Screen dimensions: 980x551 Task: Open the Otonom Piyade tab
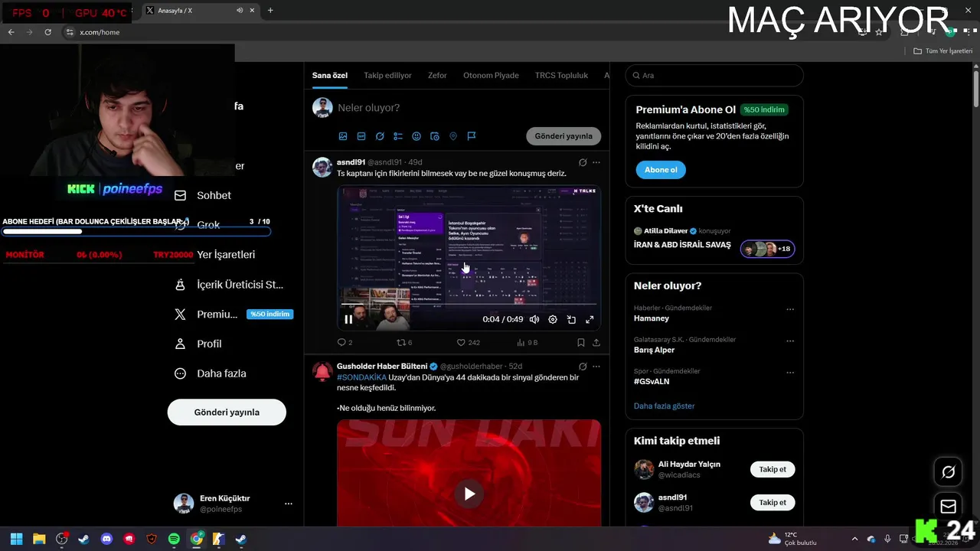(491, 75)
